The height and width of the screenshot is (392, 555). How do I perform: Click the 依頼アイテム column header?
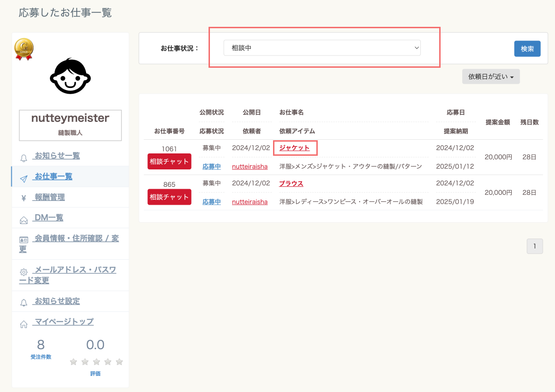(x=297, y=131)
